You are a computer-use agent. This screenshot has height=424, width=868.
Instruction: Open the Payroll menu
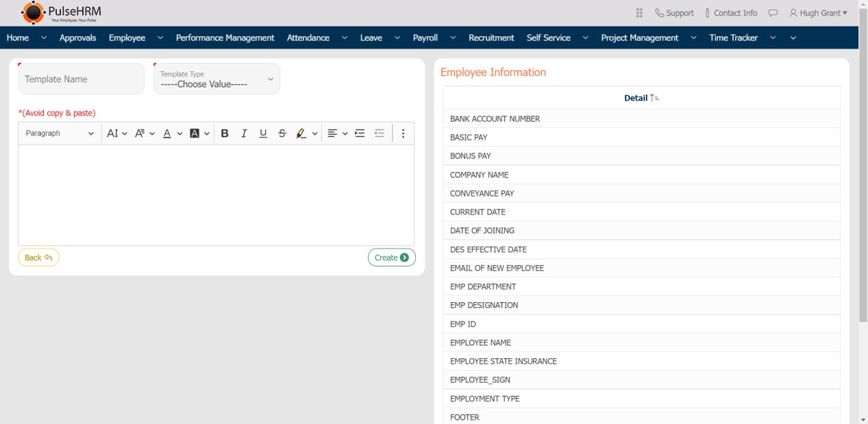click(x=425, y=38)
